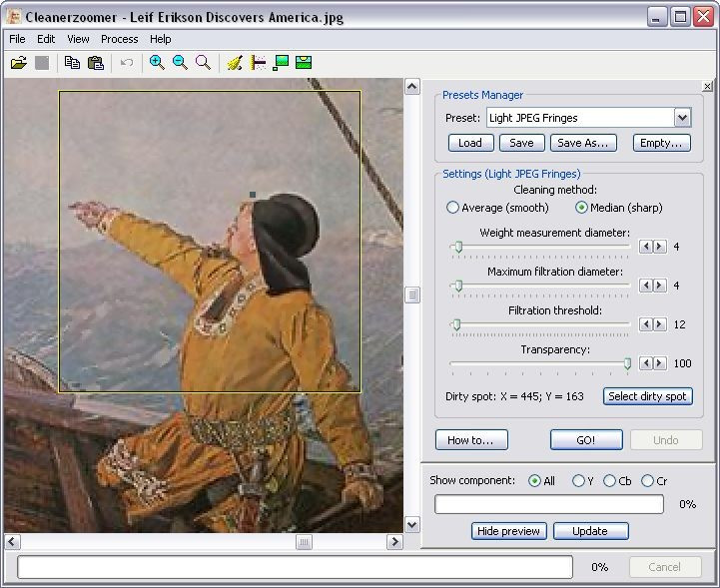The height and width of the screenshot is (588, 720).
Task: Show only the Cb component
Action: click(x=617, y=480)
